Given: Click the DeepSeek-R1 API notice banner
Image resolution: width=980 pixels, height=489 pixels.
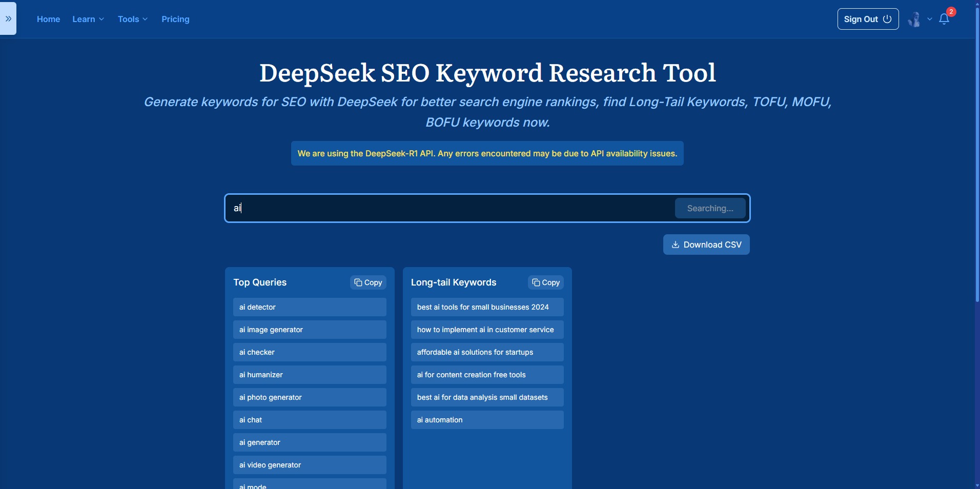Looking at the screenshot, I should [487, 153].
